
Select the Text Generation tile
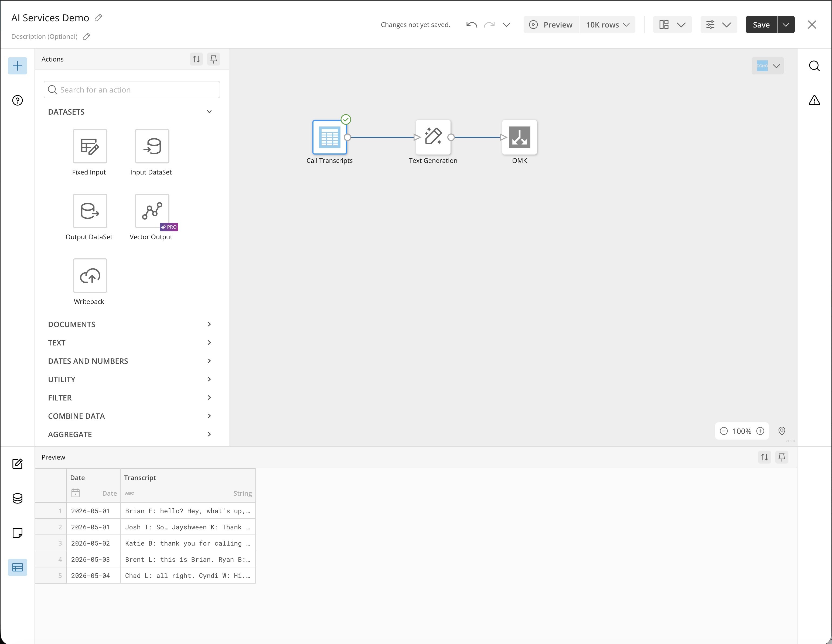tap(433, 137)
